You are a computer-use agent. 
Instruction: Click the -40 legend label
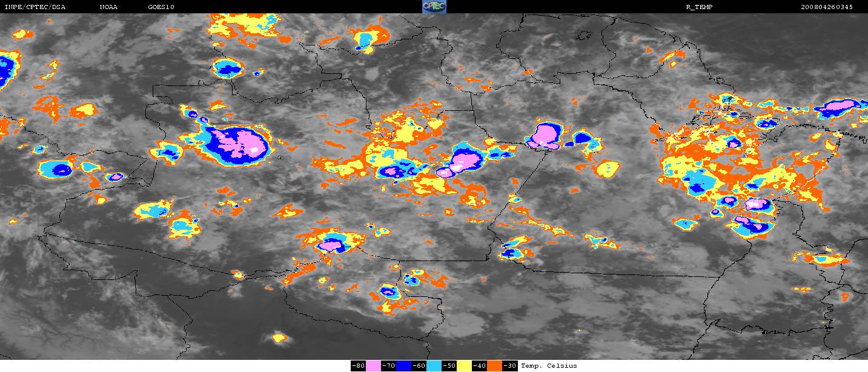click(x=479, y=366)
